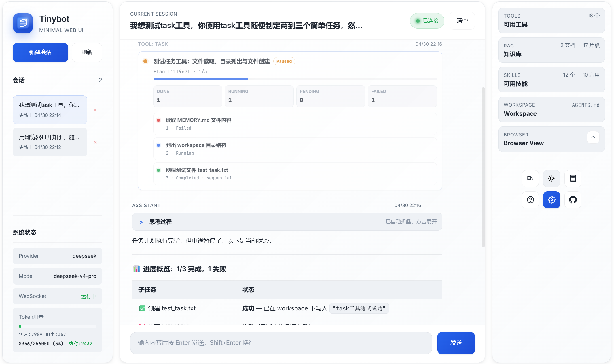The height and width of the screenshot is (364, 614).
Task: Click the red Failed dot on MEMORY.md task
Action: pos(158,120)
